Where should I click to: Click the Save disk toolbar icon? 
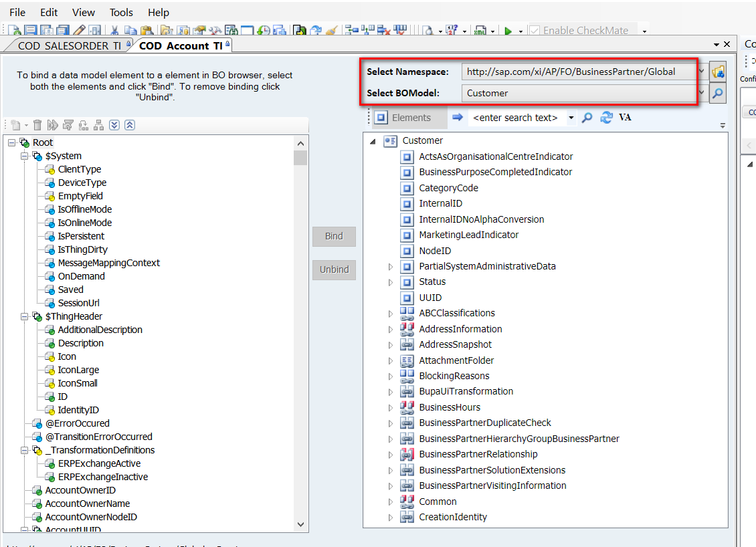tap(31, 30)
